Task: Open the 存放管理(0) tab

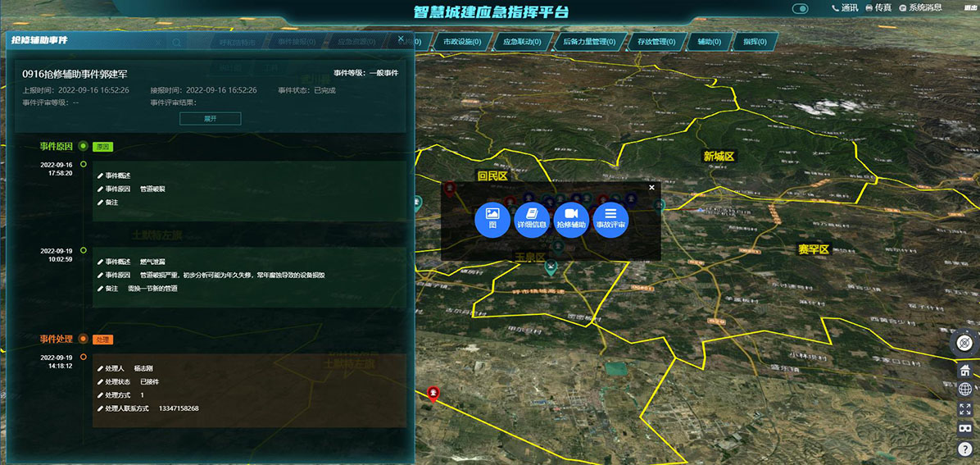Action: click(x=656, y=42)
